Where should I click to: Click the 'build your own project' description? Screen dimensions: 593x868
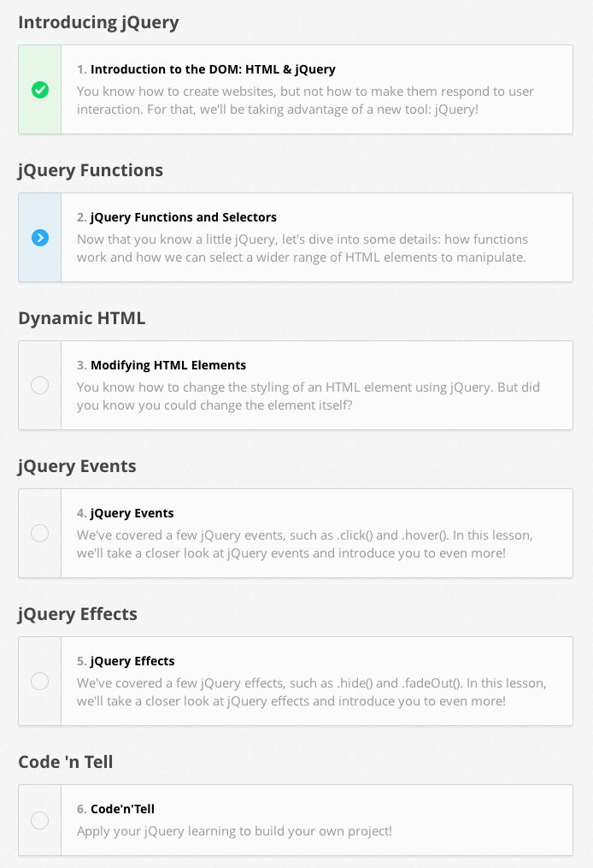click(234, 830)
